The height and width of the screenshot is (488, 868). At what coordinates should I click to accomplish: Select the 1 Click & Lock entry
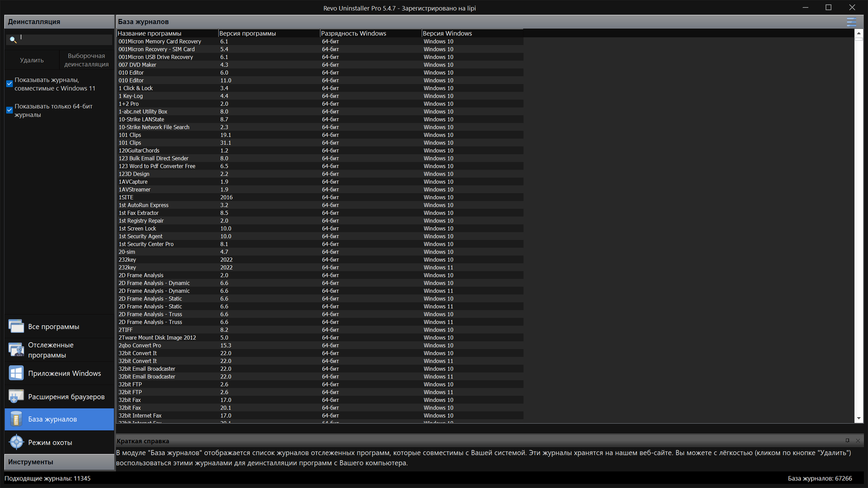[x=320, y=88]
